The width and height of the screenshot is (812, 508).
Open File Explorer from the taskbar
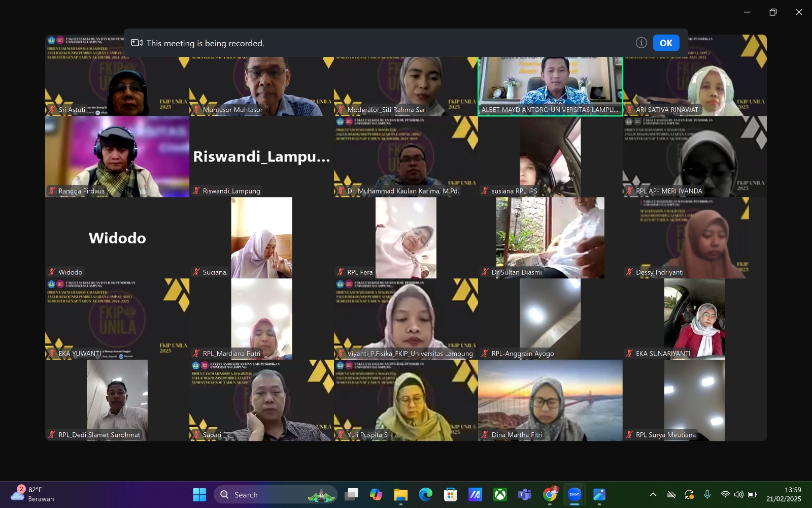(400, 494)
